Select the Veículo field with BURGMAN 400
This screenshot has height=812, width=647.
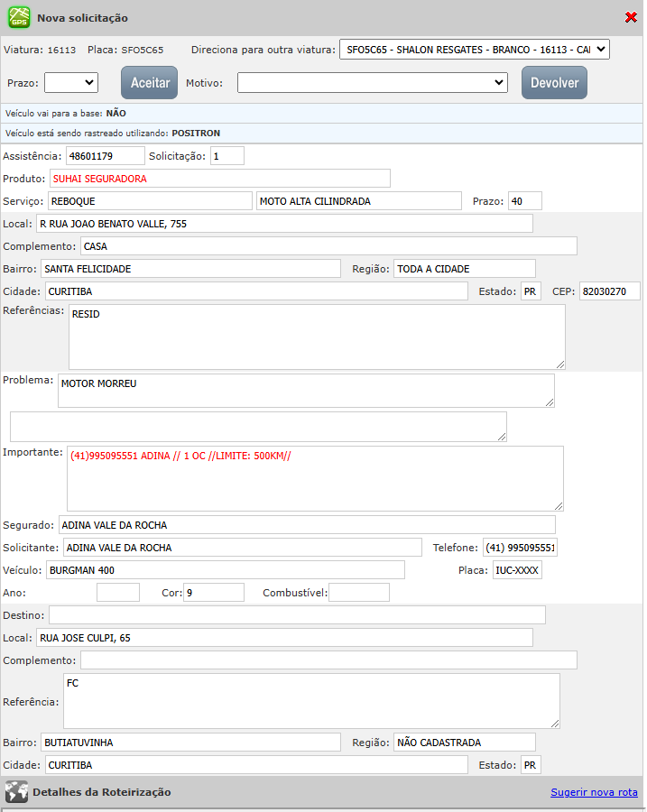225,570
